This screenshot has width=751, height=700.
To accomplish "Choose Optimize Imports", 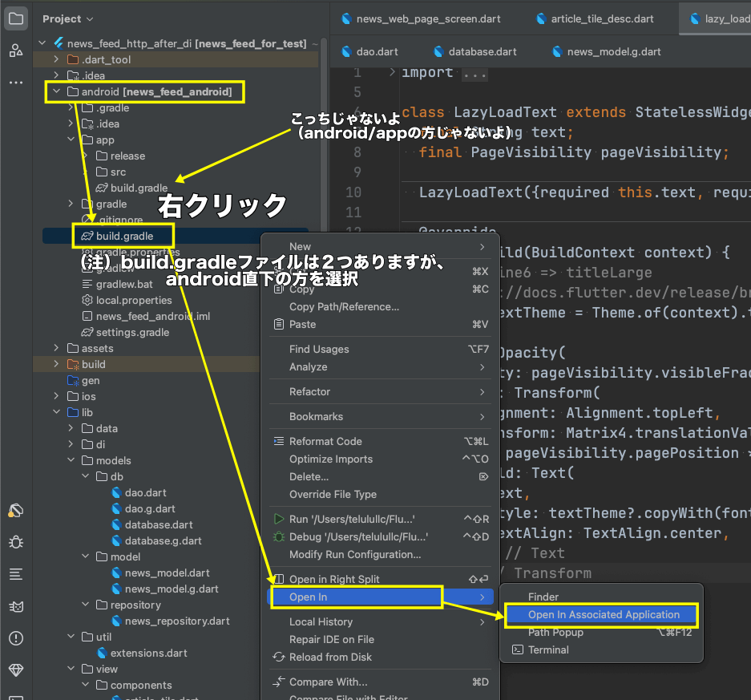I will 380,459.
